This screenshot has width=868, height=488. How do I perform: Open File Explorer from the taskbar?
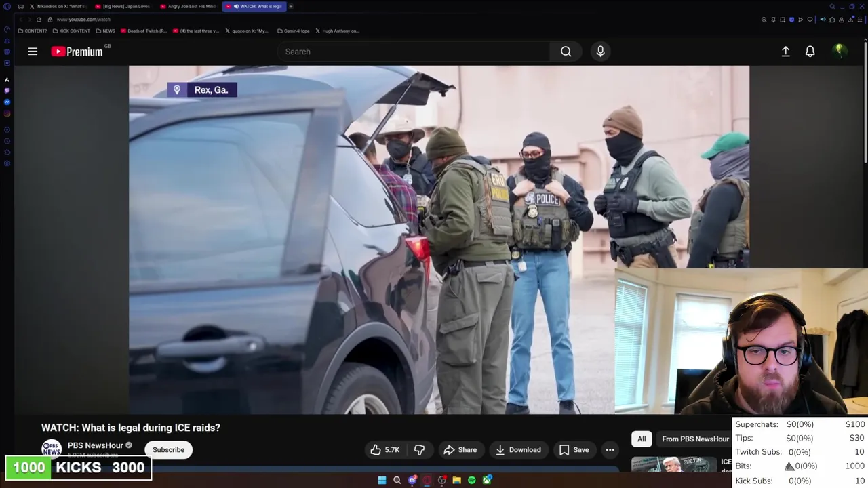456,480
